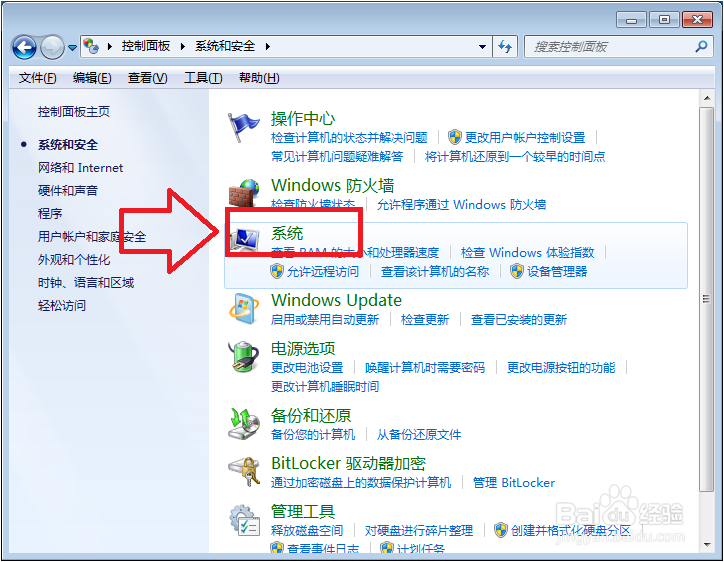The width and height of the screenshot is (724, 562).
Task: Click the Control Panel icon in address bar
Action: (91, 46)
